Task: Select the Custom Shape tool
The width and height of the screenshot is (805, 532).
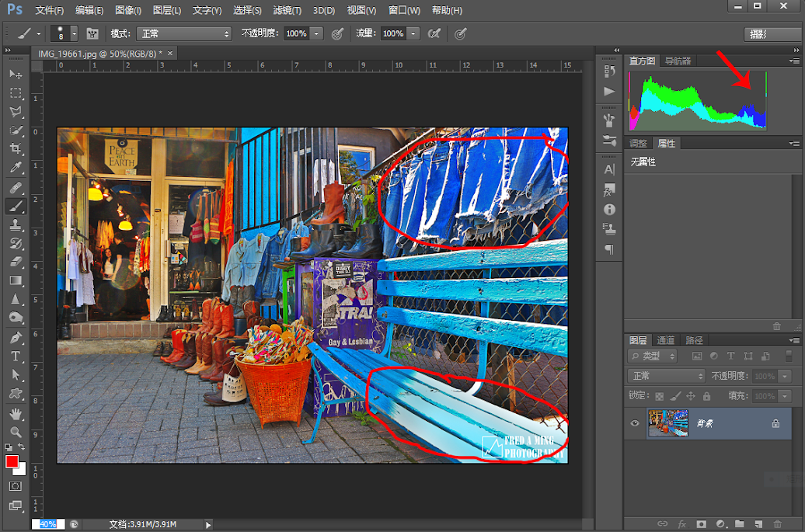Action: (16, 394)
